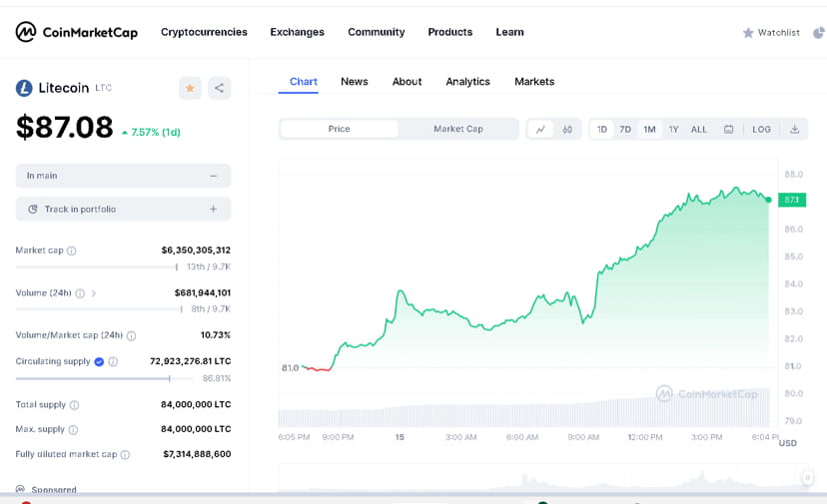Click Fully diluted market cap info icon
The width and height of the screenshot is (827, 504).
coord(125,454)
